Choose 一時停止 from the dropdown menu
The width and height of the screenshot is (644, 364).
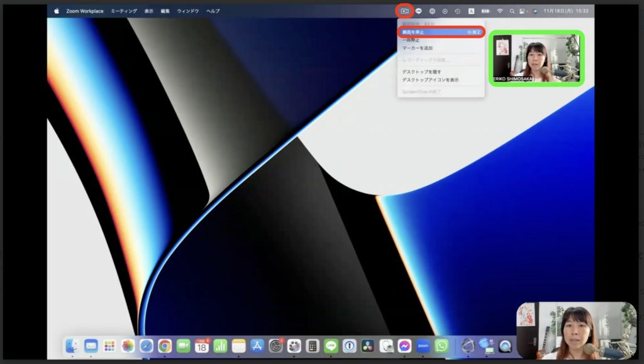tap(414, 40)
